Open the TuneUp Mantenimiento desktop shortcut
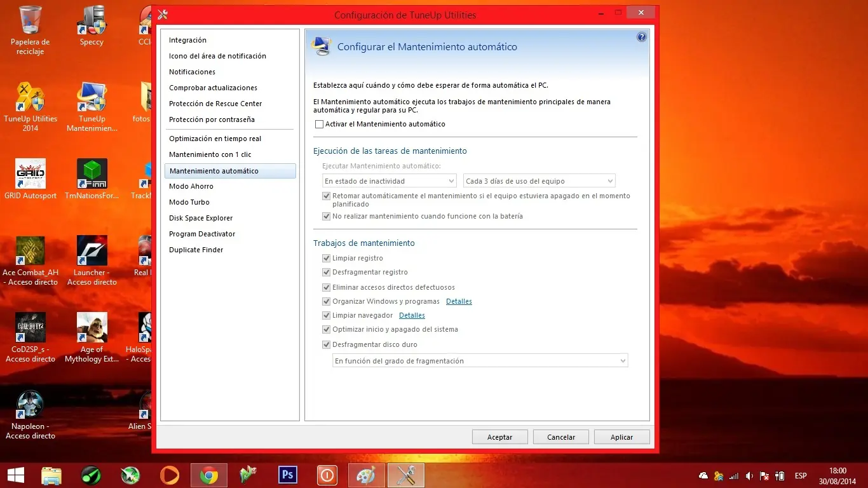Image resolution: width=868 pixels, height=488 pixels. coord(92,107)
